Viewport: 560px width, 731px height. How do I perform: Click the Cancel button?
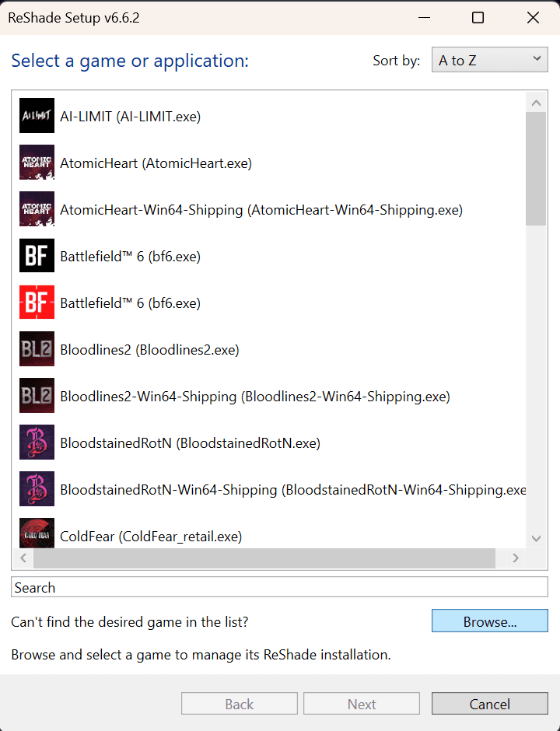click(489, 704)
